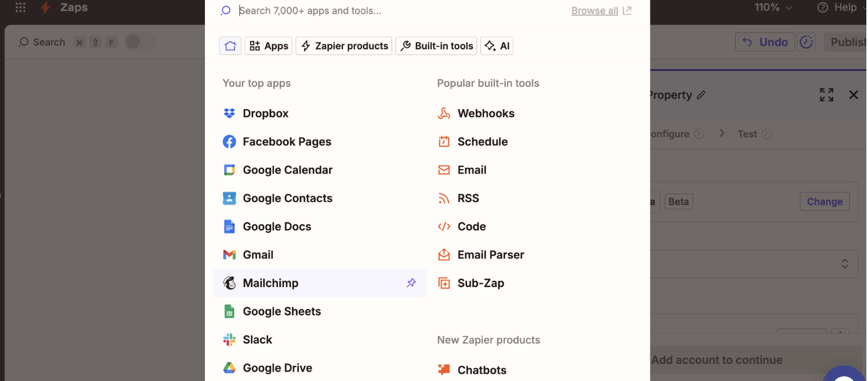Click the Email envelope icon in built-in tools
868x381 pixels.
(x=444, y=170)
